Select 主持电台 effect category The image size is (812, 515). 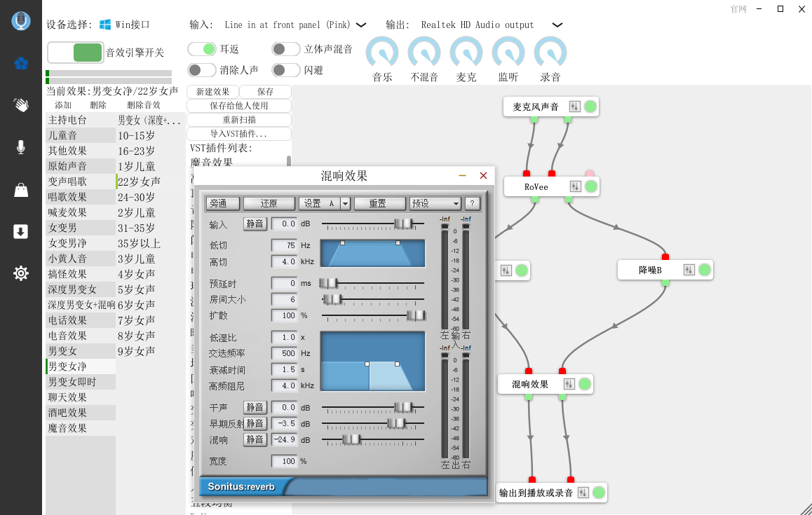[81, 120]
